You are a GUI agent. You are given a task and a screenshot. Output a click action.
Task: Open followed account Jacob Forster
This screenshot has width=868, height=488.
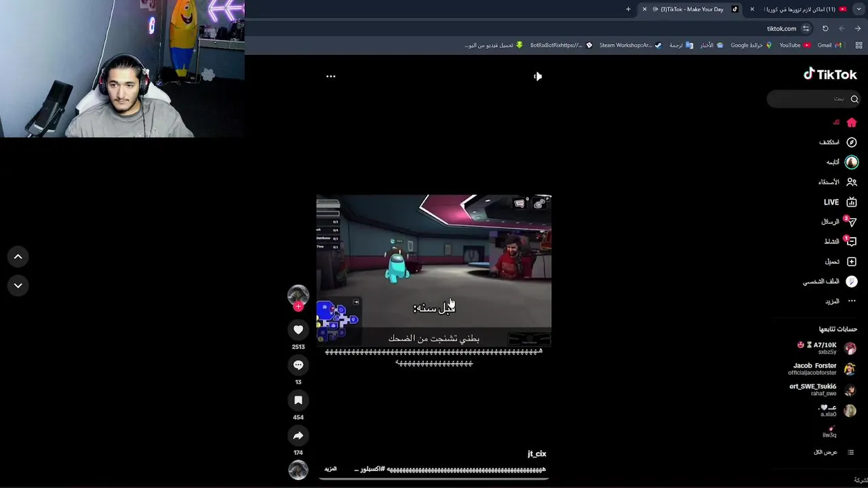tap(822, 369)
